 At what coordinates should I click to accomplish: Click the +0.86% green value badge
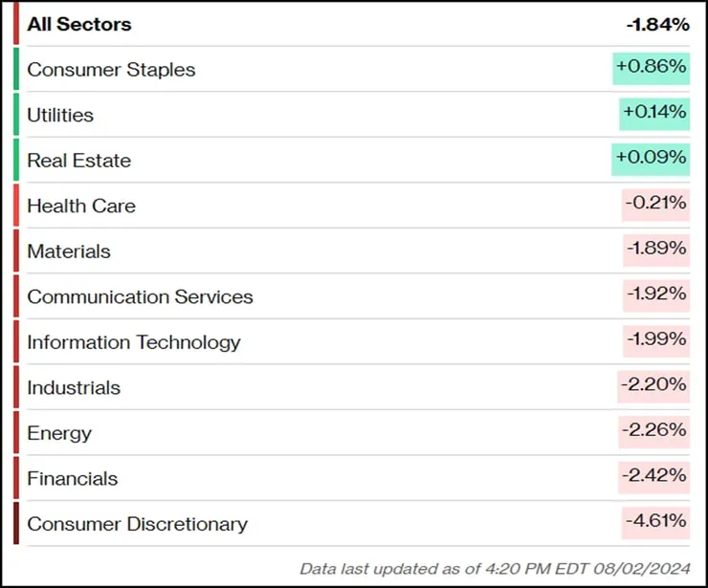coord(651,68)
